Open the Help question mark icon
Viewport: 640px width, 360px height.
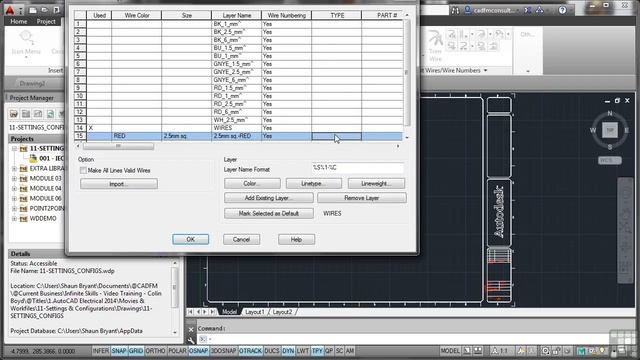tap(562, 10)
